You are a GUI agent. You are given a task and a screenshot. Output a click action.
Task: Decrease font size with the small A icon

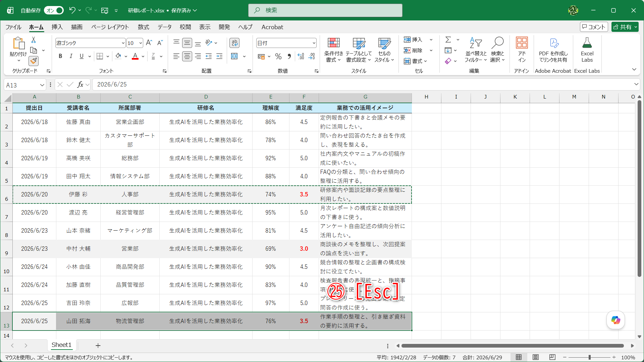(160, 43)
